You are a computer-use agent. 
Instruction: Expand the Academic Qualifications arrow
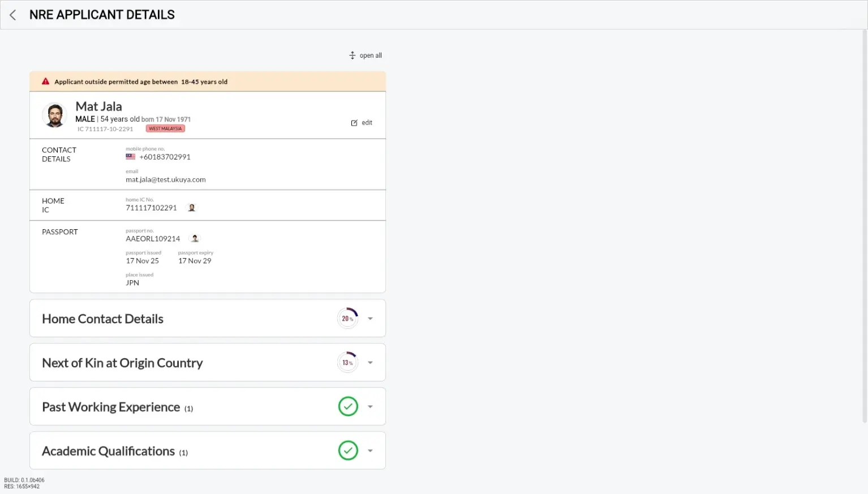(x=370, y=451)
